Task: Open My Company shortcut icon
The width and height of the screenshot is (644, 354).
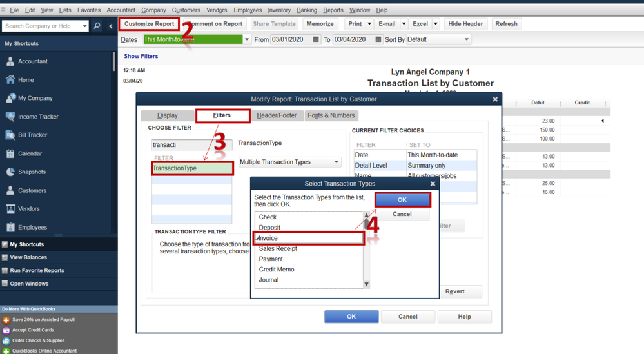Action: (10, 98)
